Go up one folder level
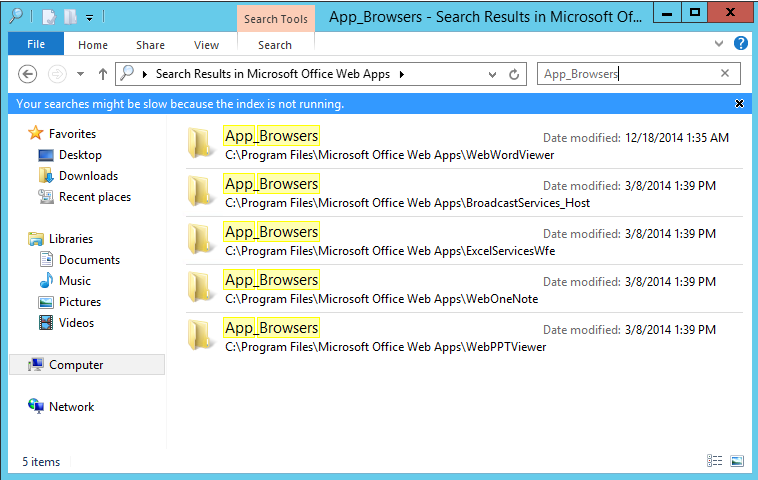 point(102,74)
